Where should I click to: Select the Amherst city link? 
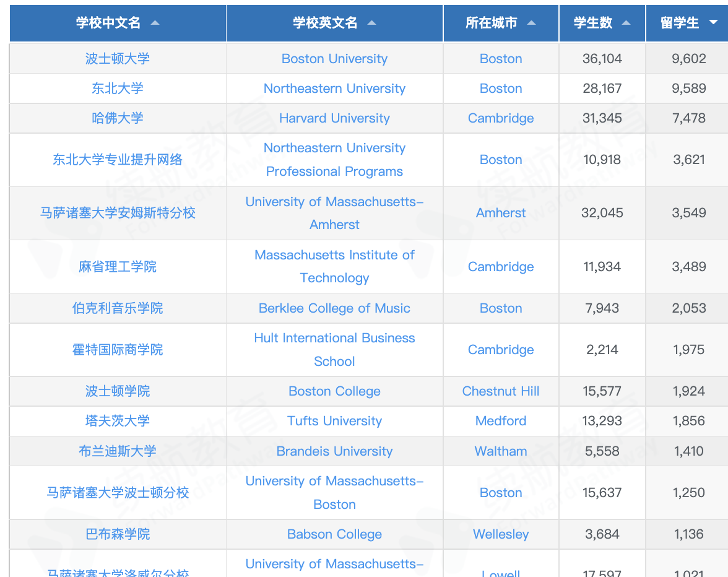point(501,213)
